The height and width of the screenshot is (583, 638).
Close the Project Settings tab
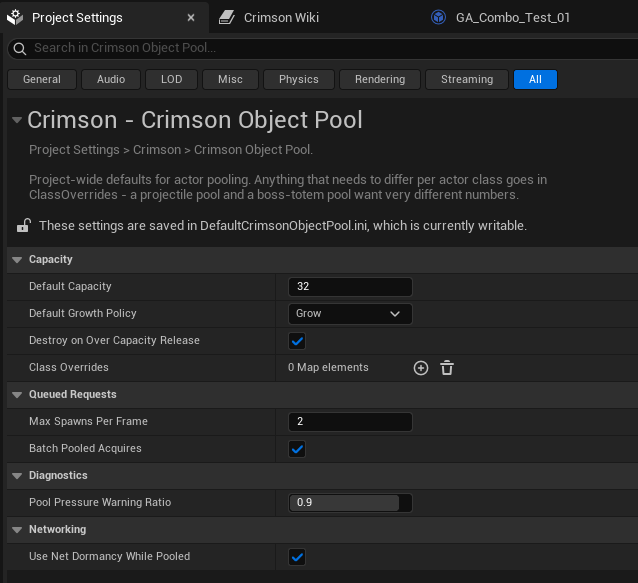click(x=191, y=17)
